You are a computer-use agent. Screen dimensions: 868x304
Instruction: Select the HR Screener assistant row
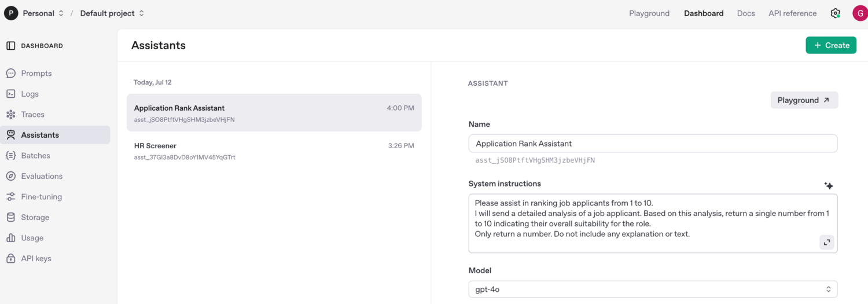(274, 151)
